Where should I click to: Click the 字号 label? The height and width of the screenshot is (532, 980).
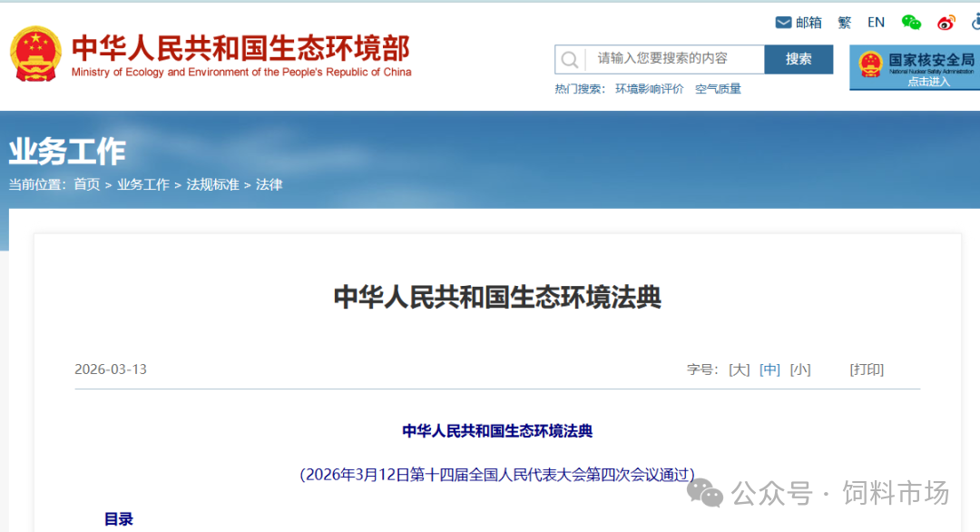click(702, 369)
